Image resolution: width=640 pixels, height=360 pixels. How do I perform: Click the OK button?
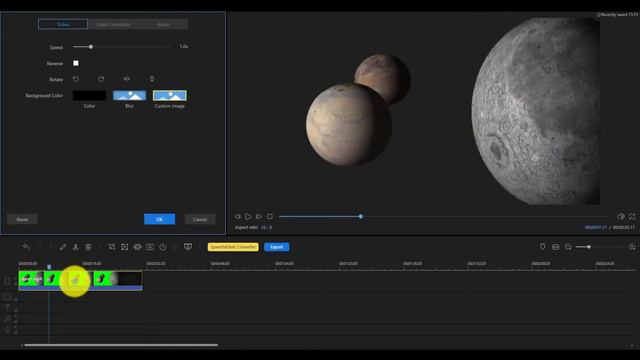160,219
